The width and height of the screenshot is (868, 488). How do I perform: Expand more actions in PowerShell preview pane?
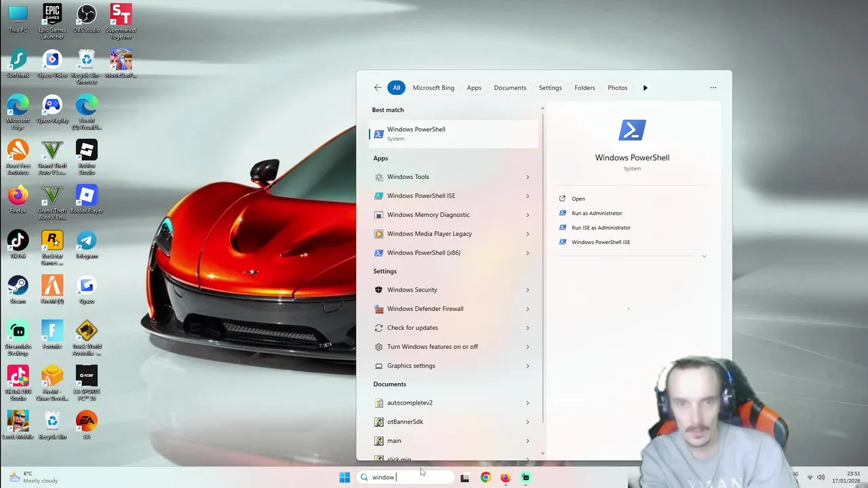click(x=704, y=256)
